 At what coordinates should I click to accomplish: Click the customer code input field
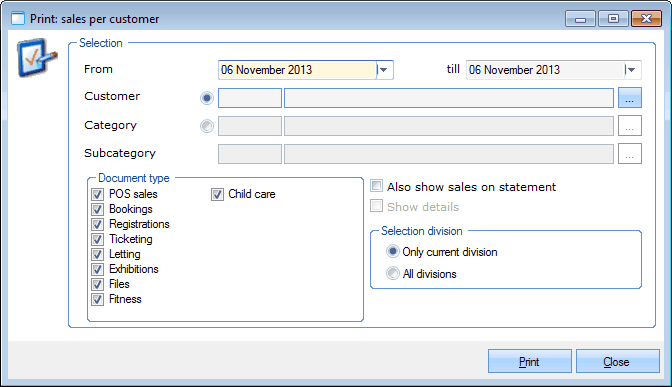tap(250, 98)
